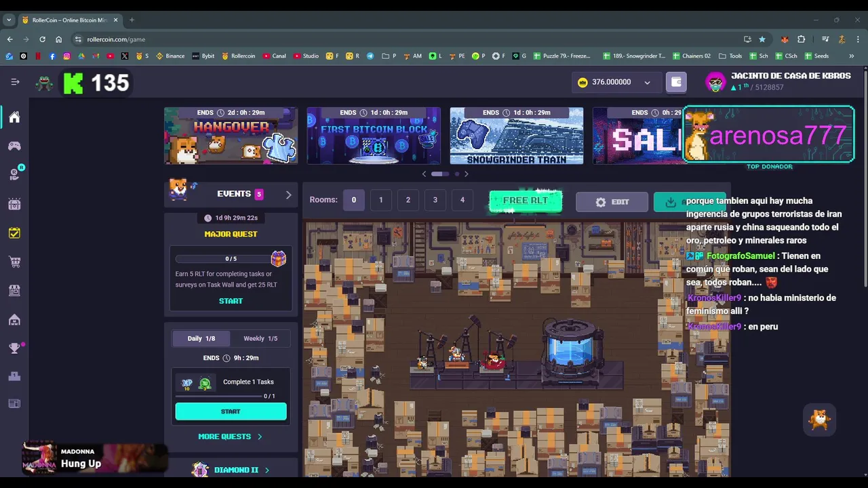
Task: Open the trophy sidebar icon
Action: click(14, 348)
